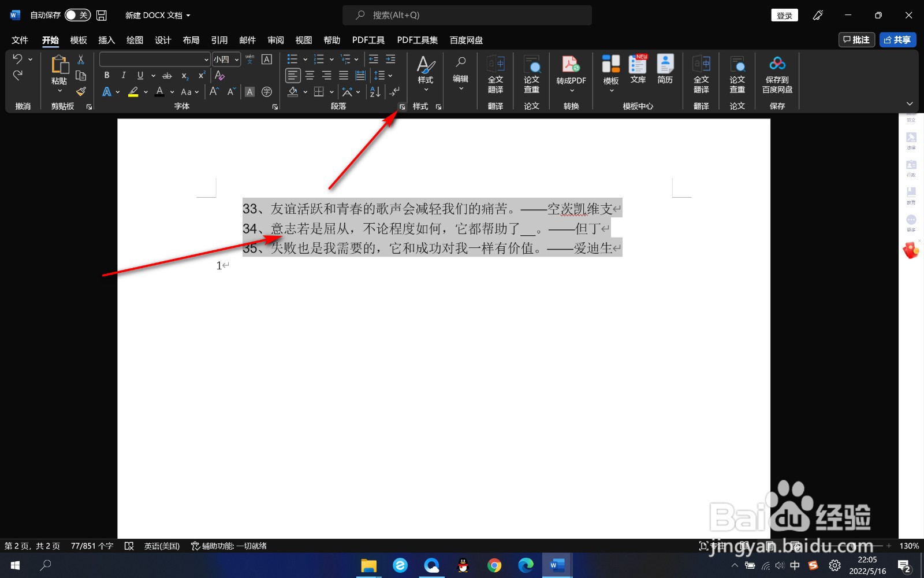Clear all formatting with eraser icon

point(219,76)
